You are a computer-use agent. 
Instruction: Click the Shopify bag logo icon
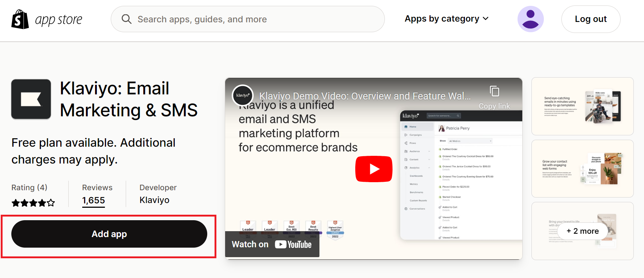[20, 19]
